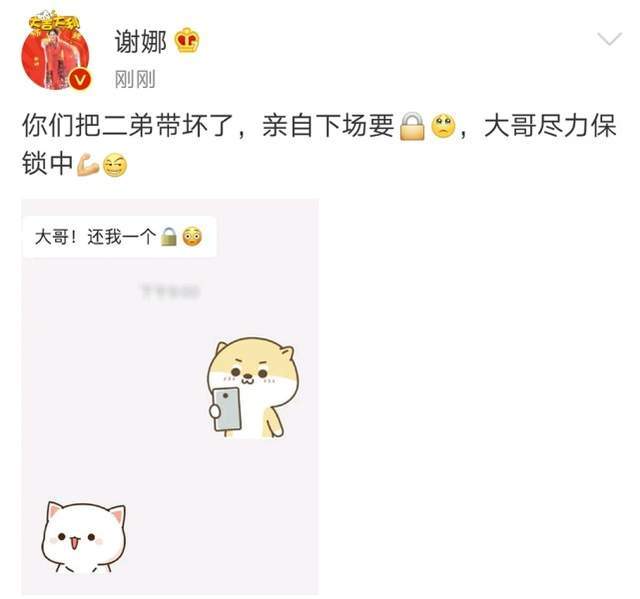
Task: Click the smirking grin emoji after bicep
Action: coord(115,165)
